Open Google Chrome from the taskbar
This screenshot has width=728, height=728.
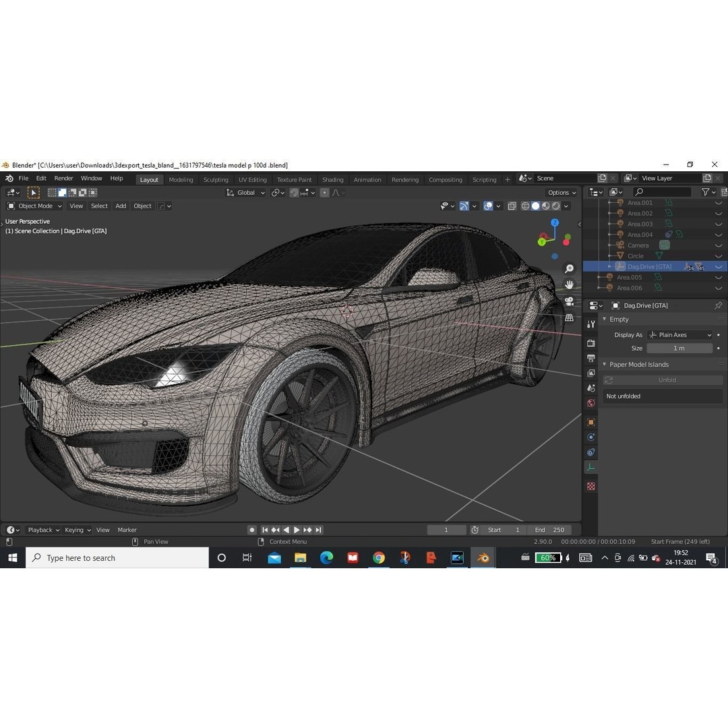tap(379, 557)
